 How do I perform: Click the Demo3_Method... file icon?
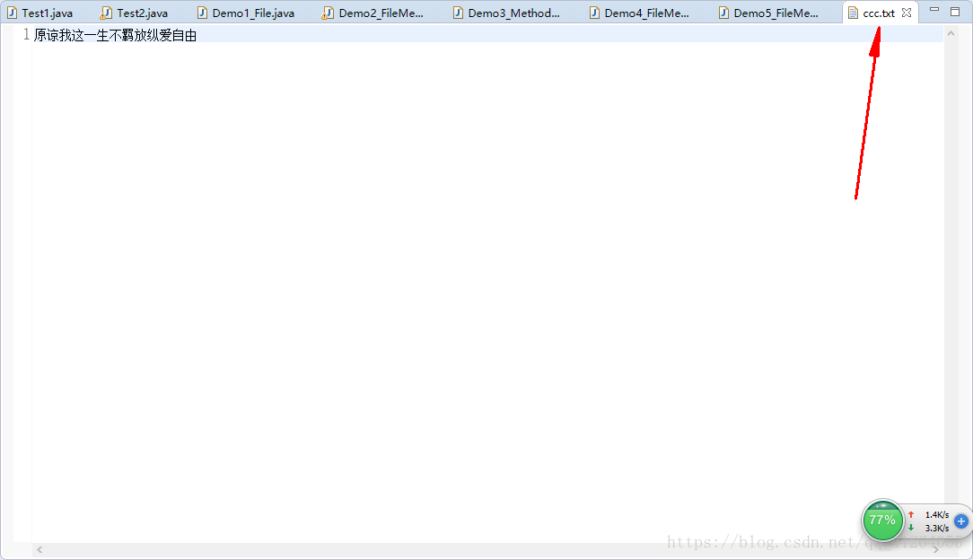458,13
